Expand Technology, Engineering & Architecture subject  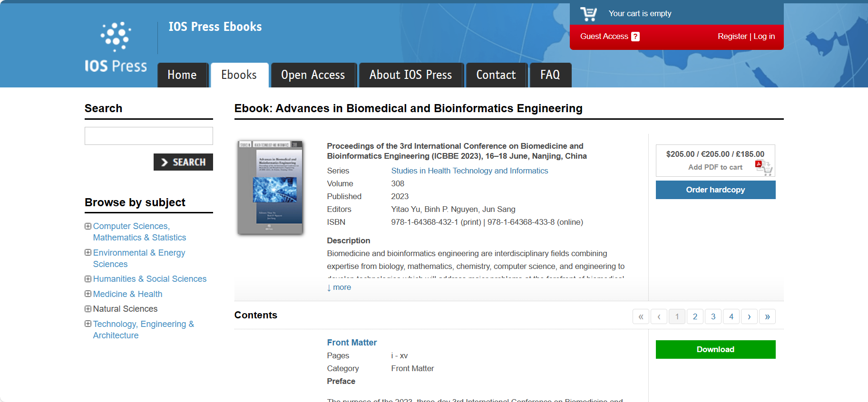coord(88,324)
